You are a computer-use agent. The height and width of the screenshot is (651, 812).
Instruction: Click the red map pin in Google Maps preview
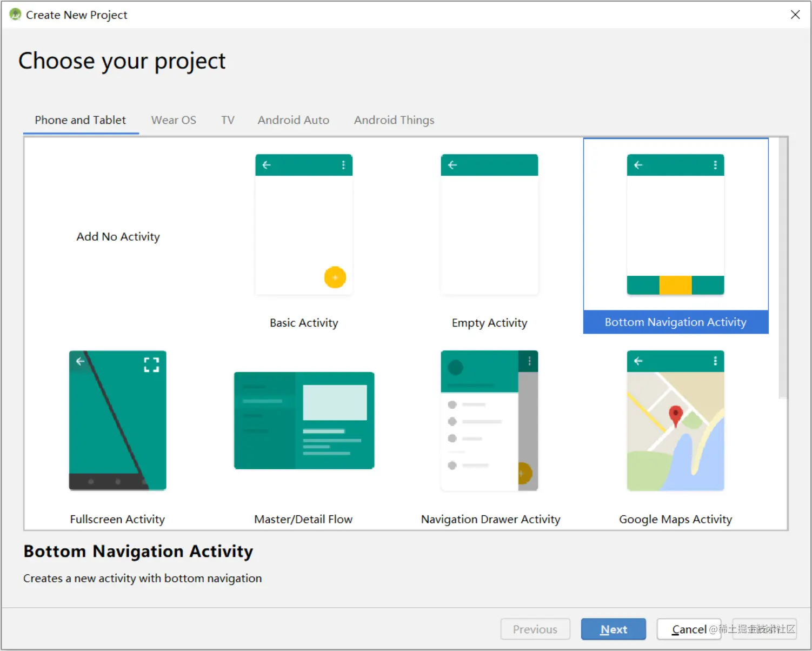point(675,416)
